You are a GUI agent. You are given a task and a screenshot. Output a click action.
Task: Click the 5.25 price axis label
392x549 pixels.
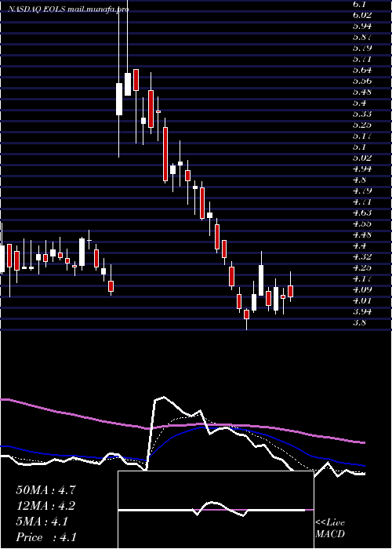click(x=362, y=125)
